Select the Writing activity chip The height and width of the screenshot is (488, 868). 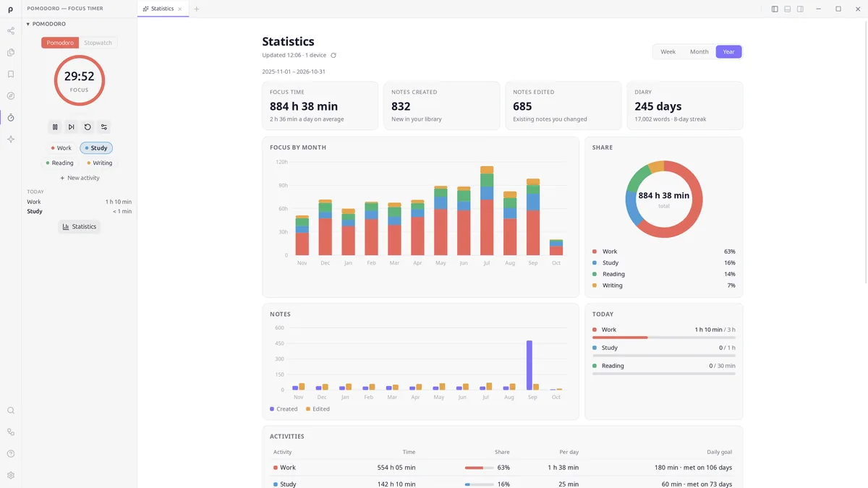click(100, 163)
